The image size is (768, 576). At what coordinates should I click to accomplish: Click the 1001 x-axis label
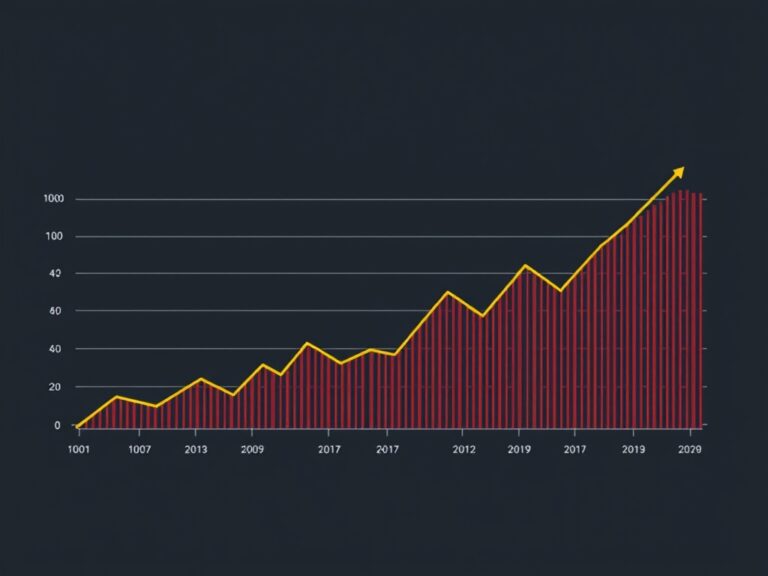click(78, 450)
